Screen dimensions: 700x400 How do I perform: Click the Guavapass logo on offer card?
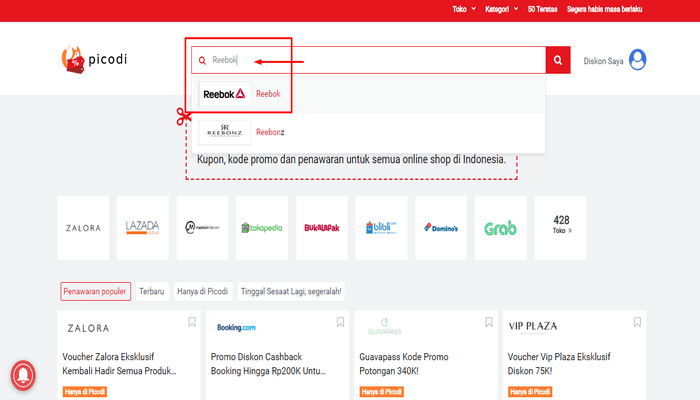pyautogui.click(x=384, y=327)
